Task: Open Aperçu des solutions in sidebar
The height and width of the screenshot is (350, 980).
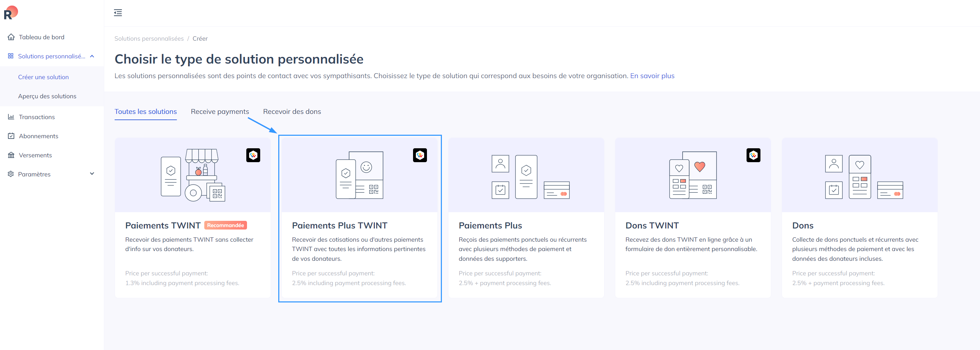Action: click(47, 96)
